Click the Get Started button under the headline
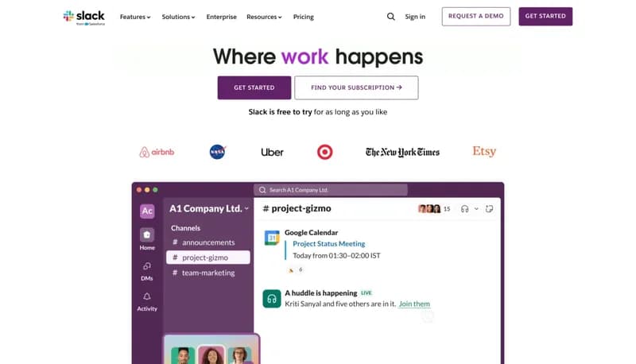 (x=254, y=87)
